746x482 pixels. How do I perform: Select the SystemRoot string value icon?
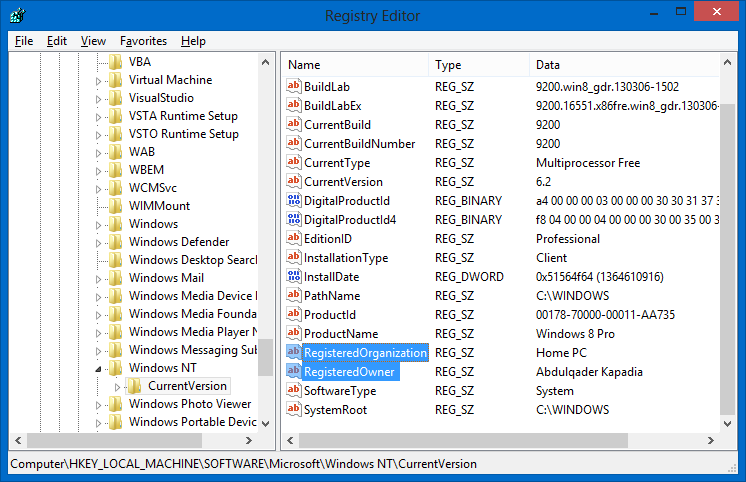pos(294,410)
